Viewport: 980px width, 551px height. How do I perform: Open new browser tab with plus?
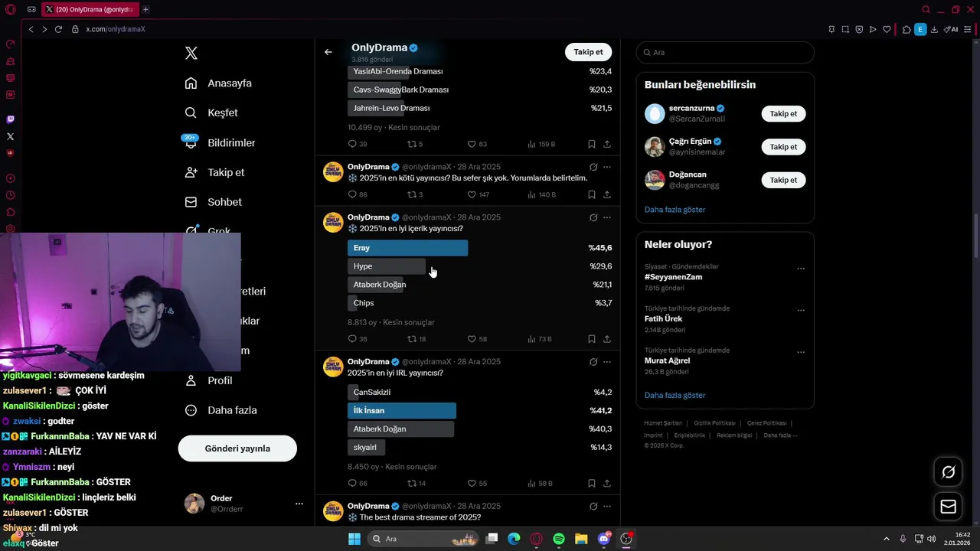pyautogui.click(x=145, y=9)
